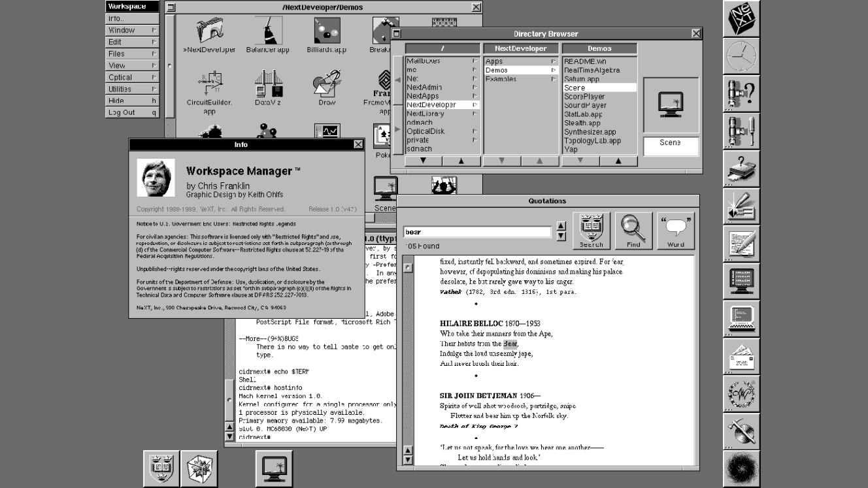Launch the dock icon showing valve with question mark
The height and width of the screenshot is (488, 868).
[742, 93]
